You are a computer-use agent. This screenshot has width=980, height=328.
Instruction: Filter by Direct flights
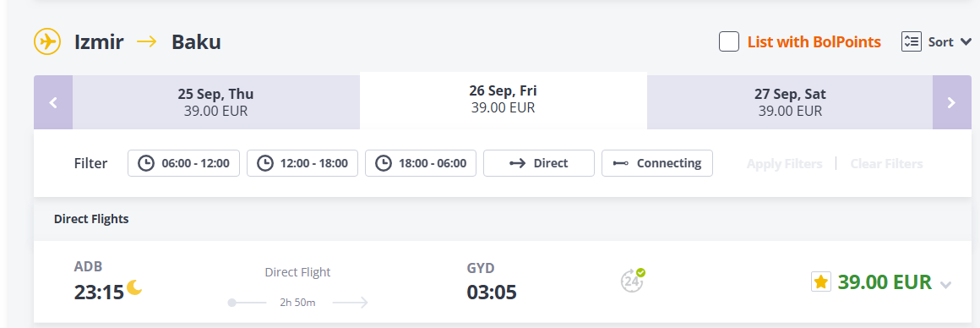tap(539, 163)
